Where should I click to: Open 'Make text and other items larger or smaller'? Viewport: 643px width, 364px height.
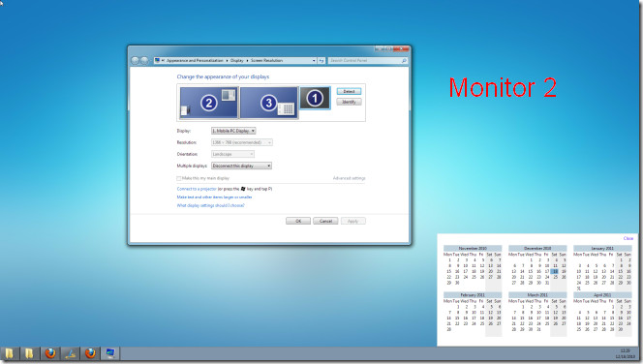[x=214, y=197]
